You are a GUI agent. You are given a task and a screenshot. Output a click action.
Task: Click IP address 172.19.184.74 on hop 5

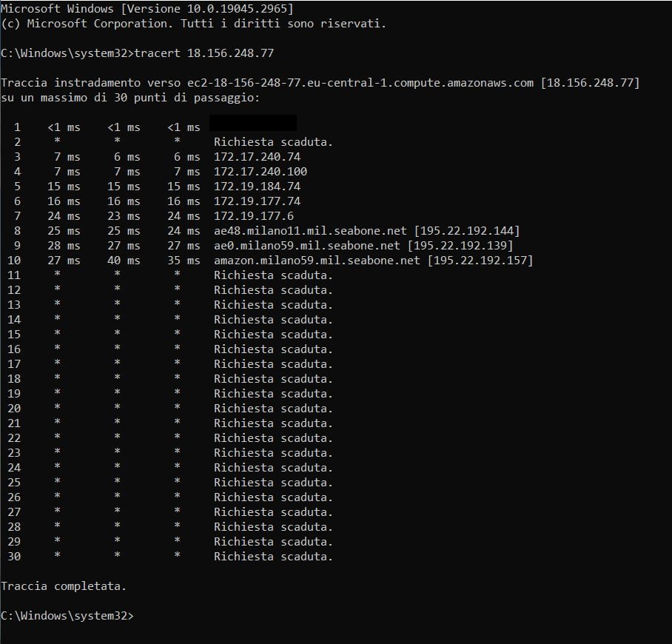point(257,187)
